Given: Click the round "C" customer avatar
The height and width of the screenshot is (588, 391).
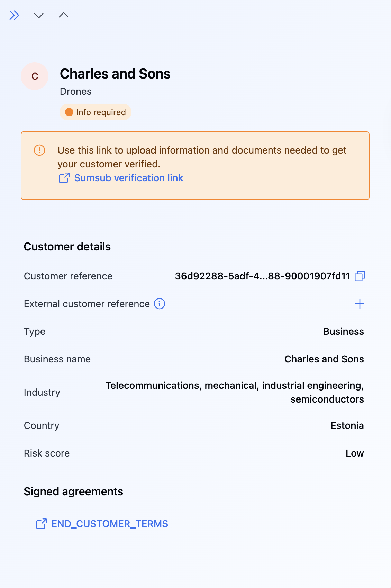Looking at the screenshot, I should coord(35,76).
